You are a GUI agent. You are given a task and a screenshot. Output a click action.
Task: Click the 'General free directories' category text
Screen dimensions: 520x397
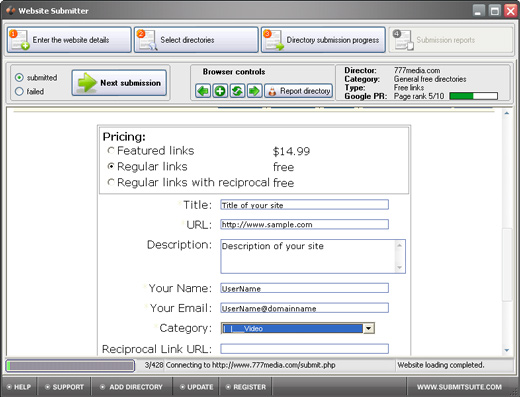point(430,79)
